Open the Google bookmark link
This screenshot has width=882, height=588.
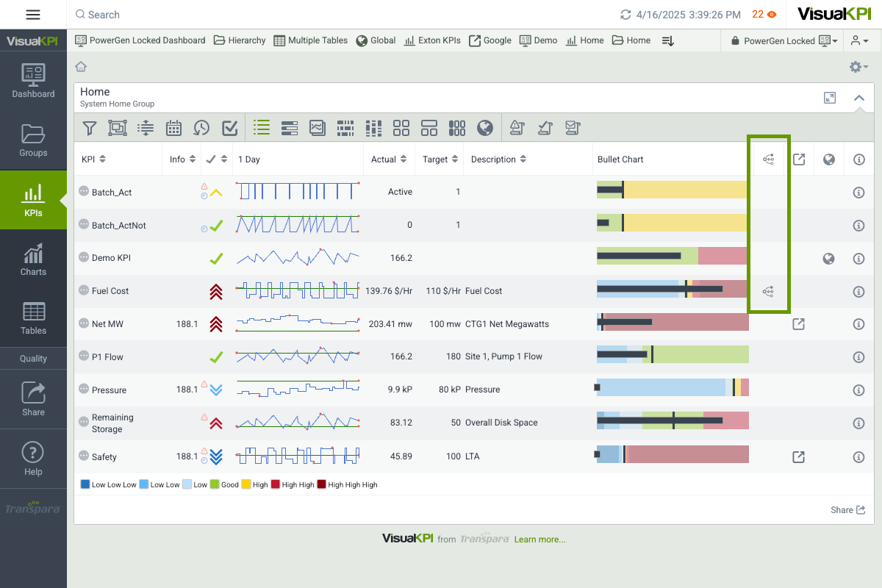490,40
